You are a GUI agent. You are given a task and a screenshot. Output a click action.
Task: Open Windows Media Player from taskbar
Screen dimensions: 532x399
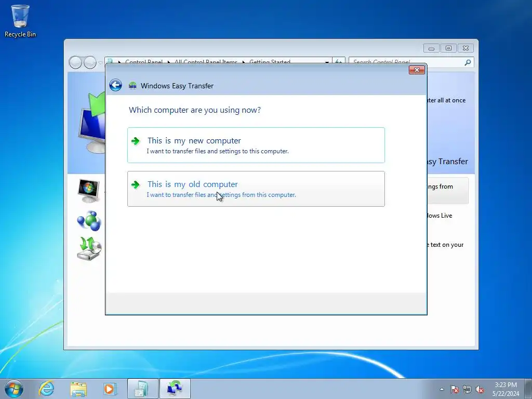(x=110, y=389)
